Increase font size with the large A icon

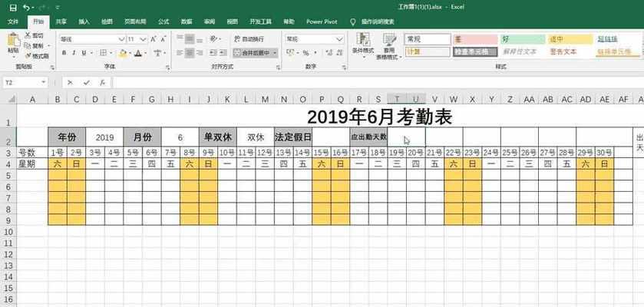(x=154, y=39)
